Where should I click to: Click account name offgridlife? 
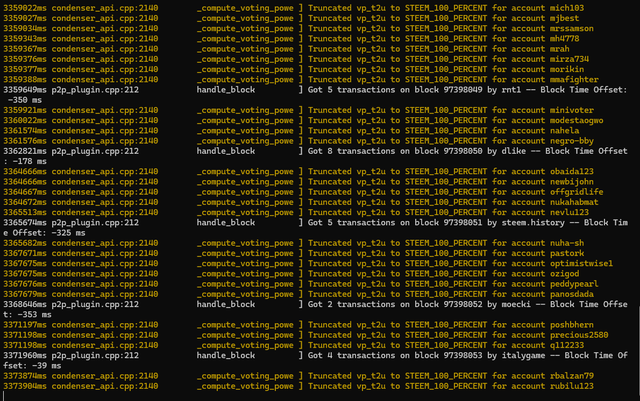[576, 192]
